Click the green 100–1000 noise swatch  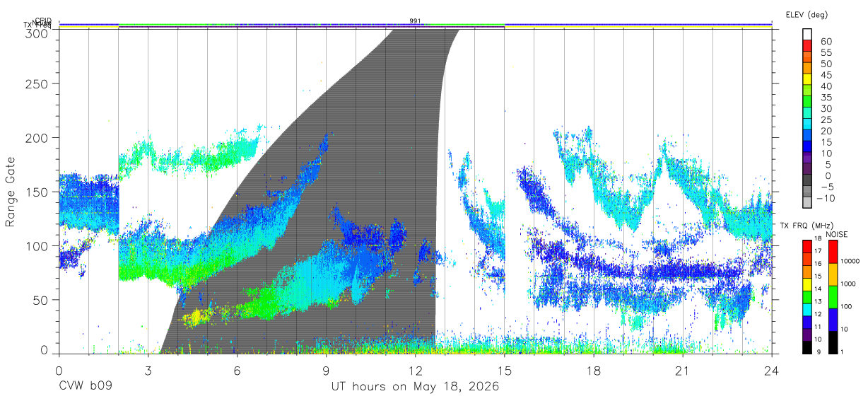(833, 296)
